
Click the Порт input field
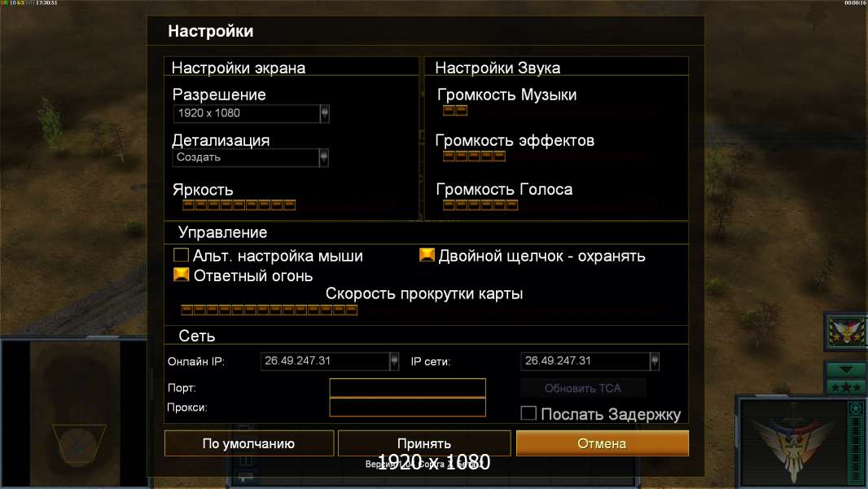tap(407, 388)
